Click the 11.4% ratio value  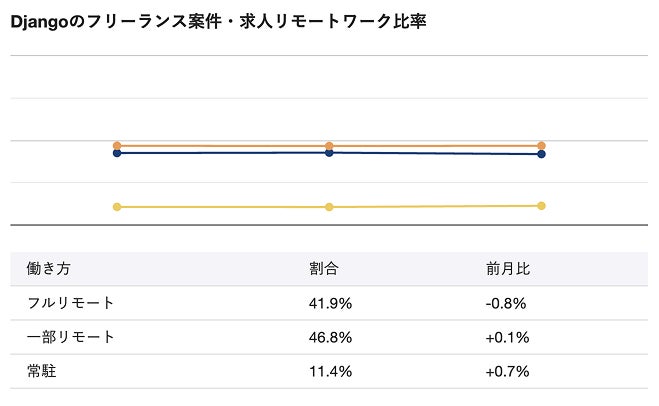point(329,371)
